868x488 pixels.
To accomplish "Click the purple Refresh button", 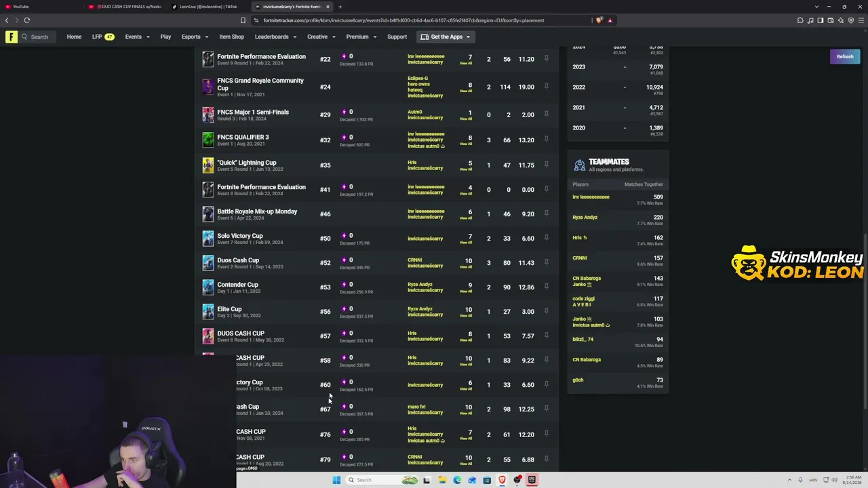I will coord(845,56).
